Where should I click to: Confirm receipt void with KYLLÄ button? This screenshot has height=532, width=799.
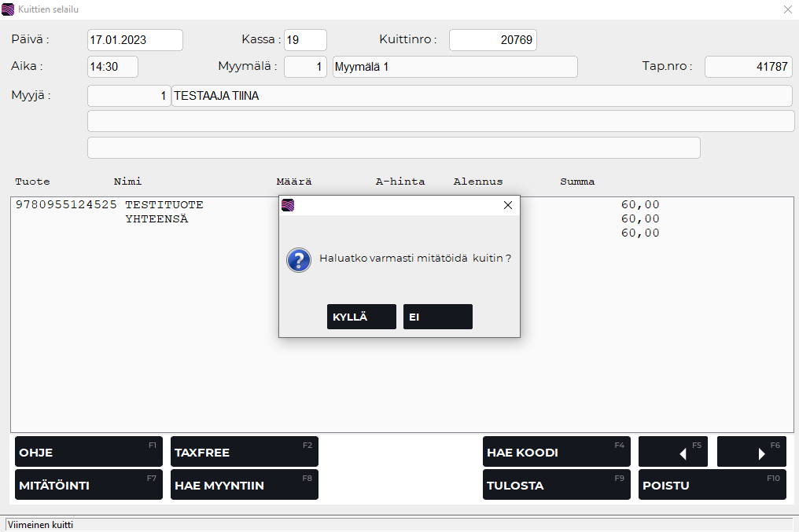click(361, 317)
